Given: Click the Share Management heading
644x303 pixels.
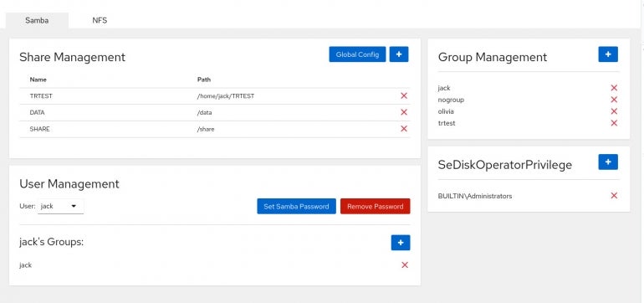Looking at the screenshot, I should point(72,57).
